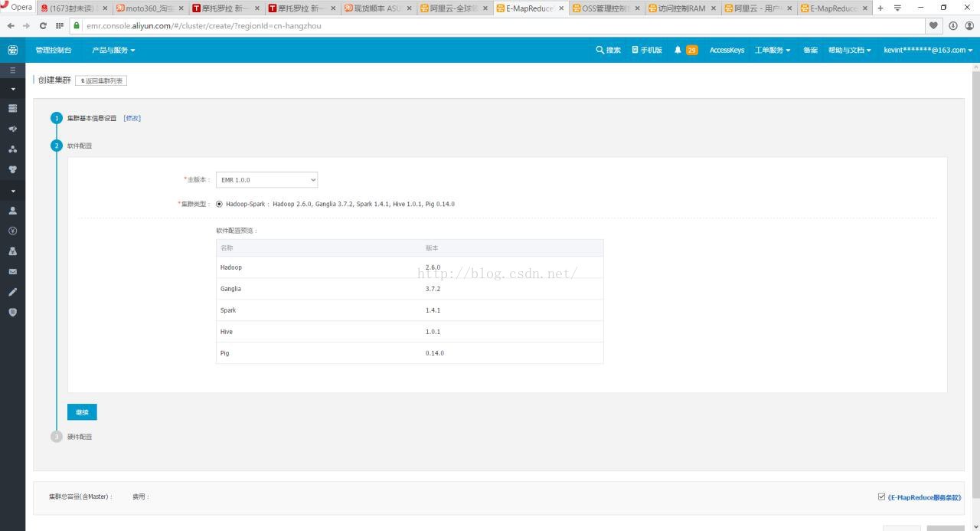Click the Ganglia row name
This screenshot has height=531, width=980.
230,289
